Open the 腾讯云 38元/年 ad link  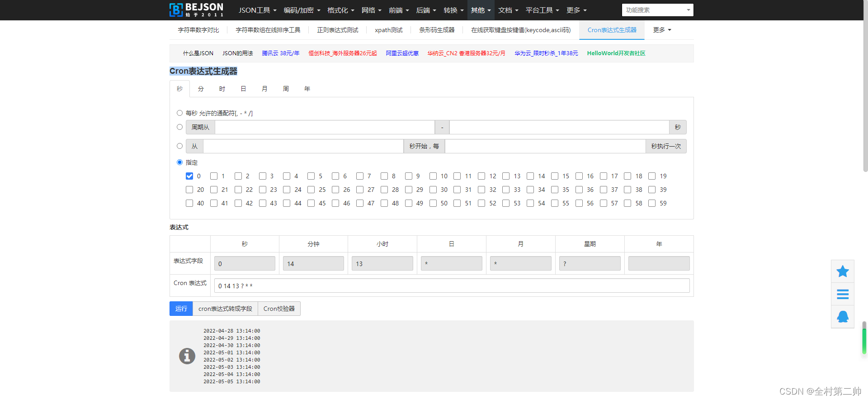point(281,53)
